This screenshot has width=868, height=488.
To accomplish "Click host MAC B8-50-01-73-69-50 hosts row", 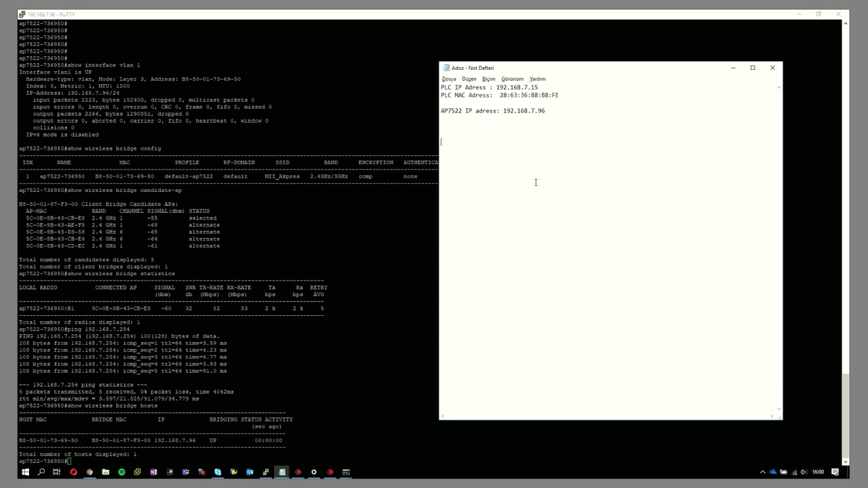I will tap(151, 441).
